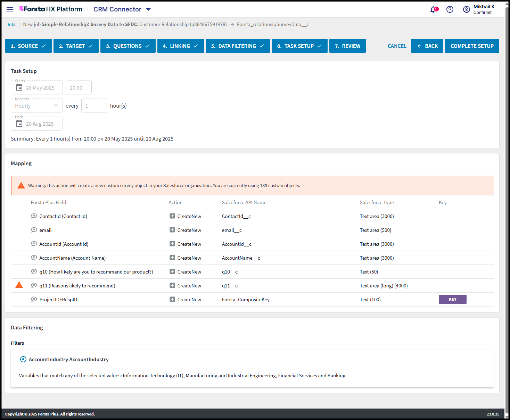Screen dimensions: 510x420
Task: Click the Text area (long) (4000) type cell
Action: 384,286
